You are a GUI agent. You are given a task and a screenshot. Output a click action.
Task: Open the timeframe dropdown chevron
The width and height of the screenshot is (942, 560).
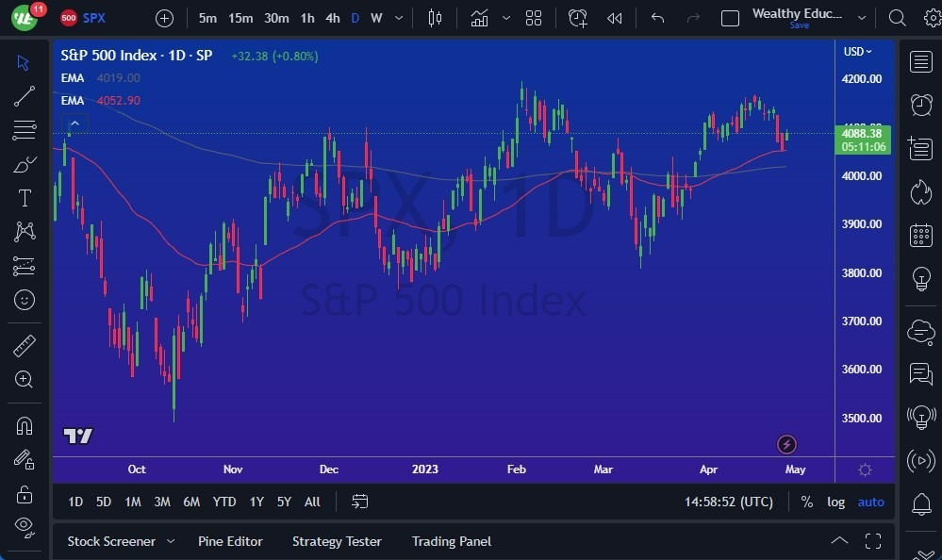tap(397, 17)
